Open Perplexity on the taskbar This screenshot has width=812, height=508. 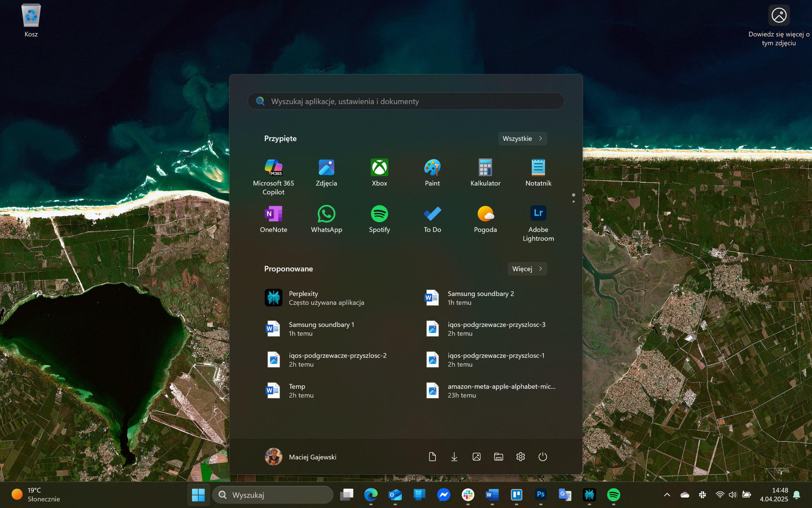pos(589,495)
